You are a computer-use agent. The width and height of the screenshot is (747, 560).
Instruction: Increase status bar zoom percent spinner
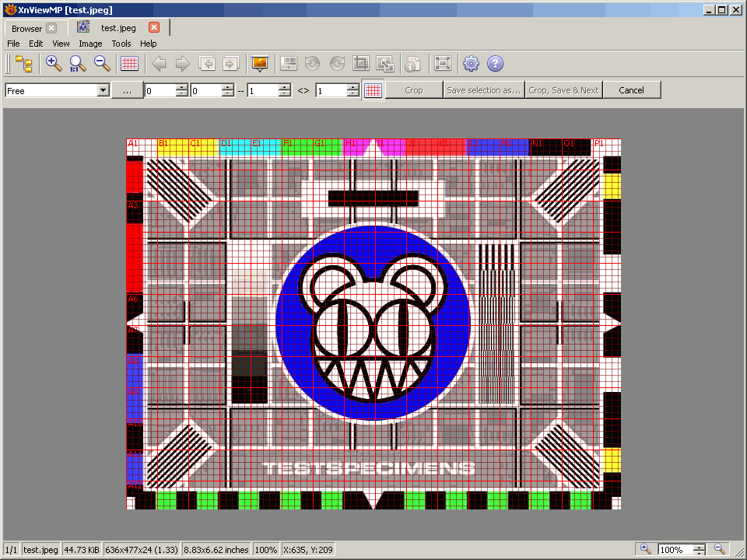699,547
